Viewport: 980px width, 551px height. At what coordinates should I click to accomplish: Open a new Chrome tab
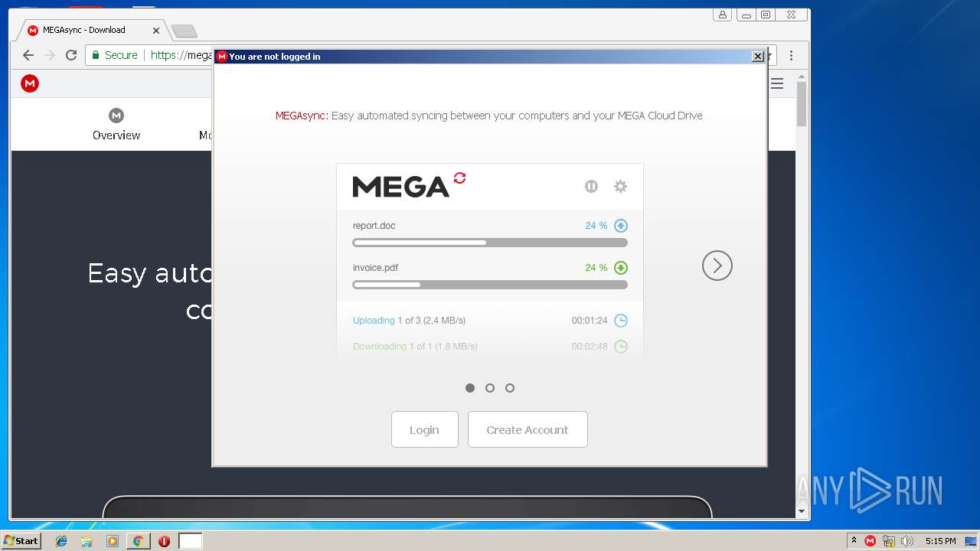[x=184, y=31]
